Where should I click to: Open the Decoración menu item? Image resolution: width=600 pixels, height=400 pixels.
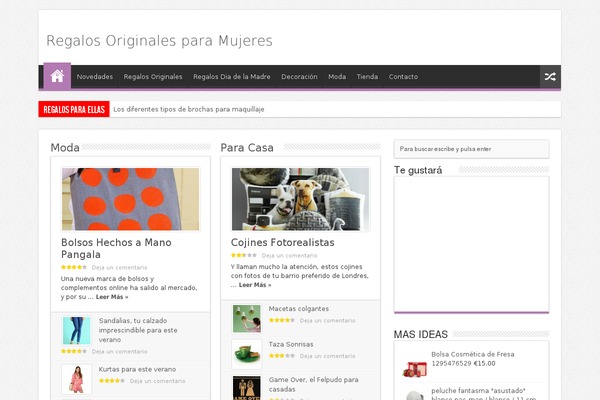pyautogui.click(x=299, y=77)
